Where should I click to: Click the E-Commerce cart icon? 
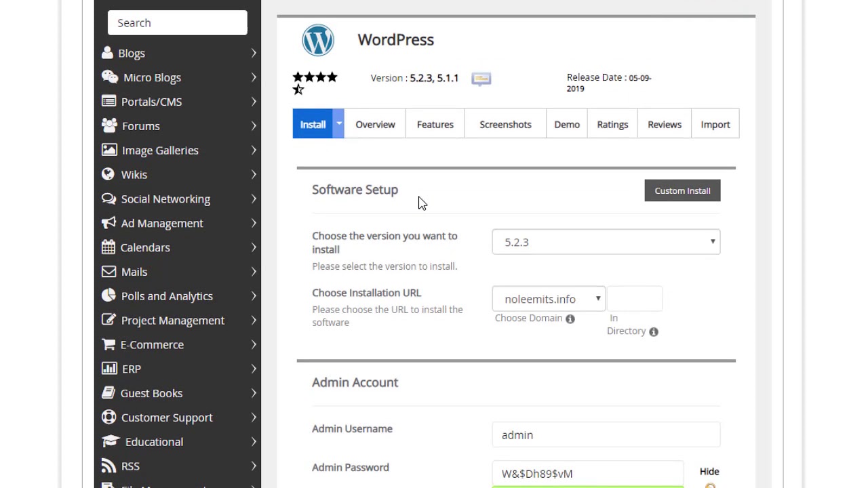(x=108, y=344)
